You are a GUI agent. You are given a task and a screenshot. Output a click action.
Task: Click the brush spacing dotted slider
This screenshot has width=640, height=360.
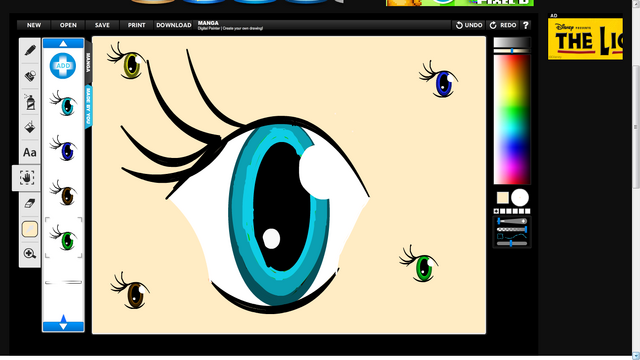pyautogui.click(x=512, y=229)
